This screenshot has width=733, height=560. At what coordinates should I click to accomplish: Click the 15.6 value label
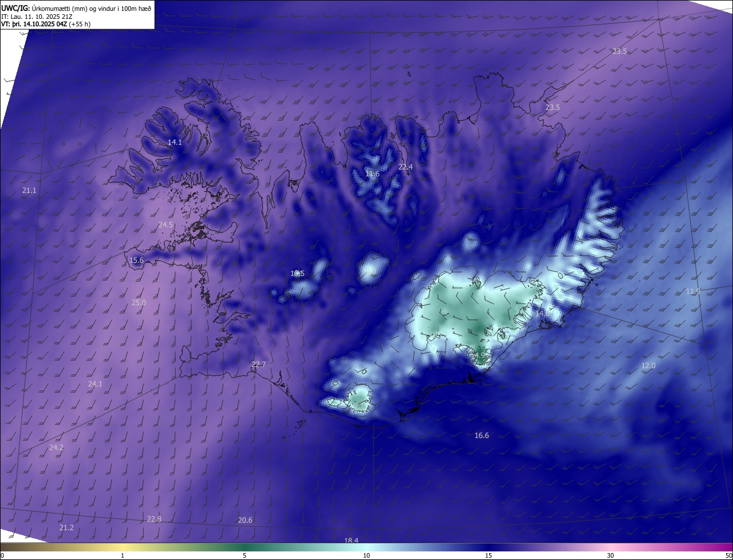136,260
